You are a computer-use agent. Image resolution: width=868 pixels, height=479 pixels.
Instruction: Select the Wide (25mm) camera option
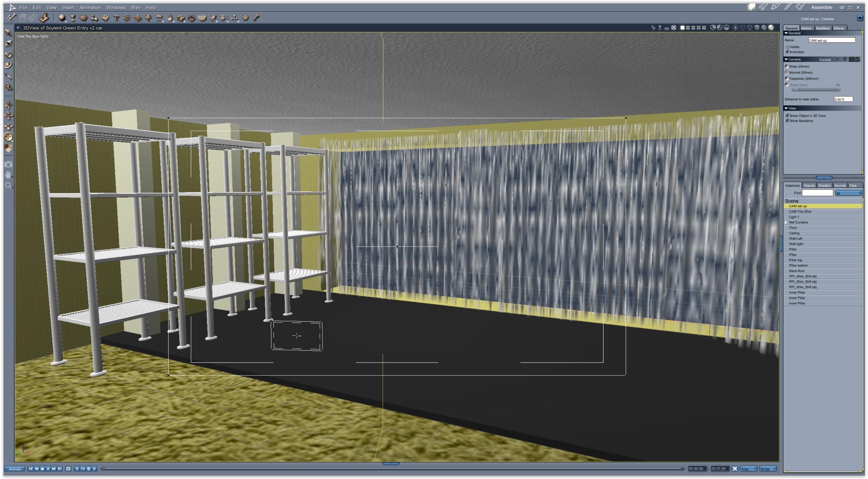point(787,67)
